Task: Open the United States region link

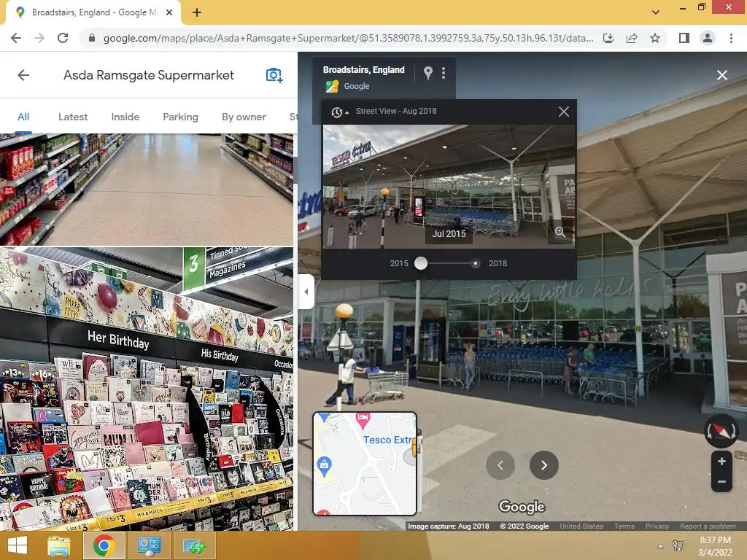Action: (x=581, y=526)
